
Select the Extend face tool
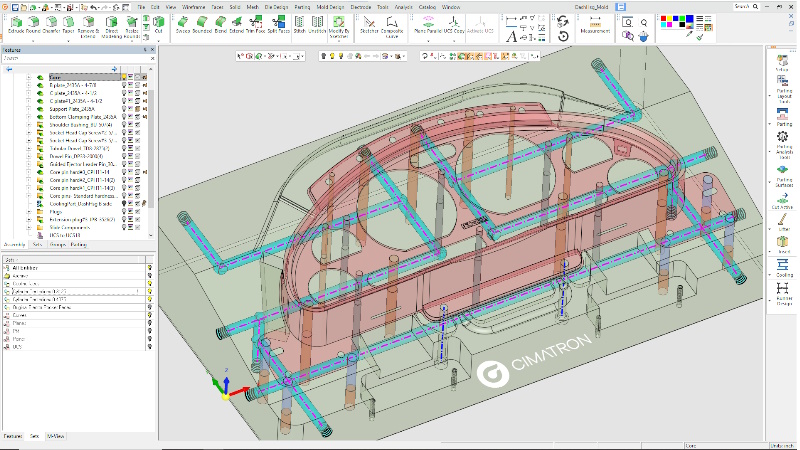tap(236, 24)
